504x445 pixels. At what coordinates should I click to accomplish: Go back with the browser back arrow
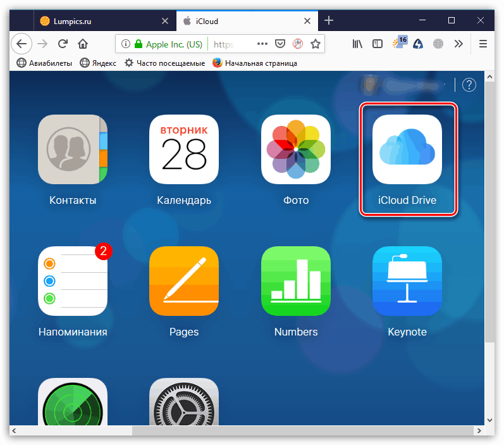tap(22, 44)
